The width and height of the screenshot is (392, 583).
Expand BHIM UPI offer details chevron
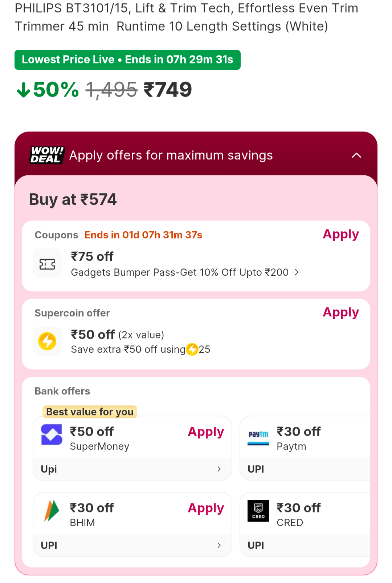(219, 545)
